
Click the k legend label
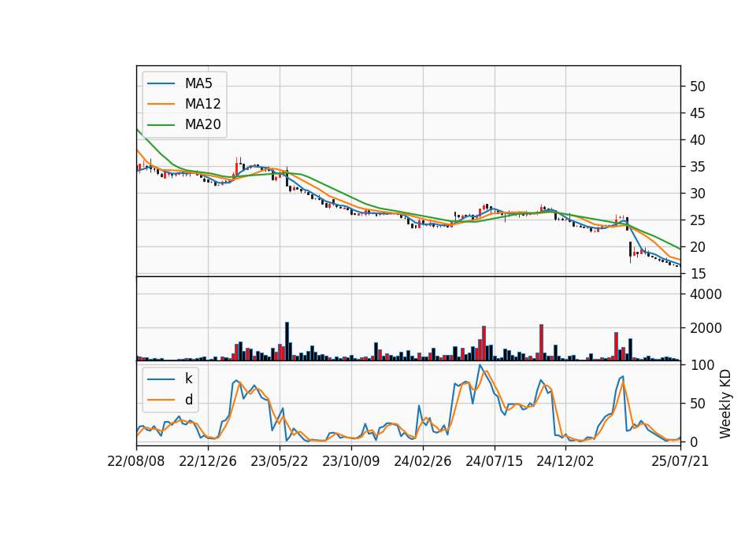tap(188, 379)
